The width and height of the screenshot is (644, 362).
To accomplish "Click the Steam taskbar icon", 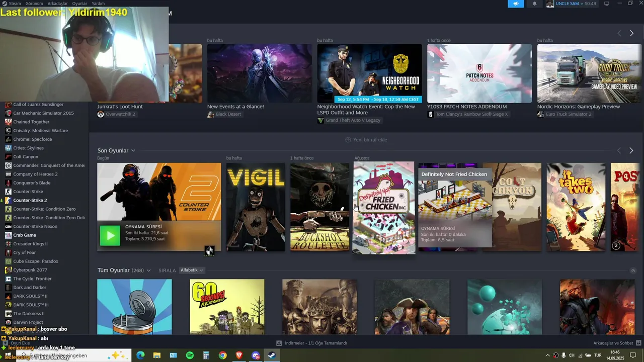I will click(x=272, y=355).
